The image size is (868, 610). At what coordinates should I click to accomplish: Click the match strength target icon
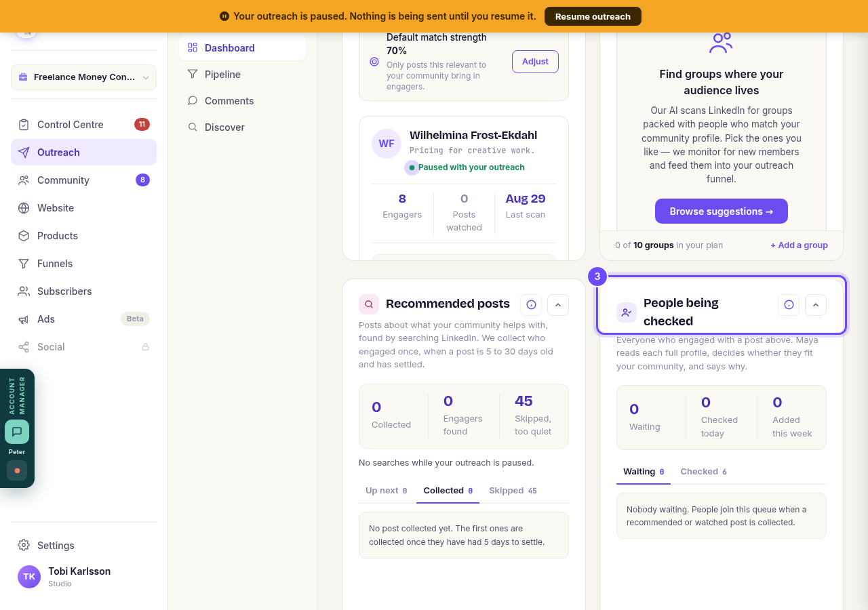[x=374, y=62]
